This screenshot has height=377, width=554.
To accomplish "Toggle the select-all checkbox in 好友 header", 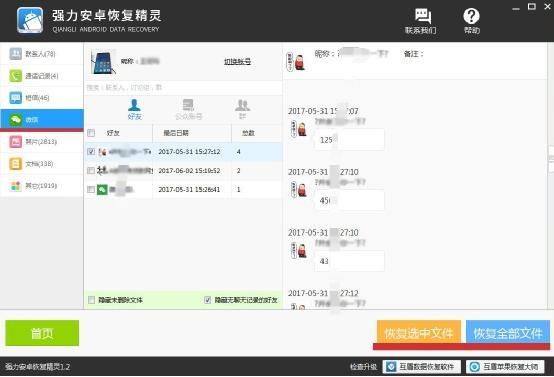I will [91, 133].
